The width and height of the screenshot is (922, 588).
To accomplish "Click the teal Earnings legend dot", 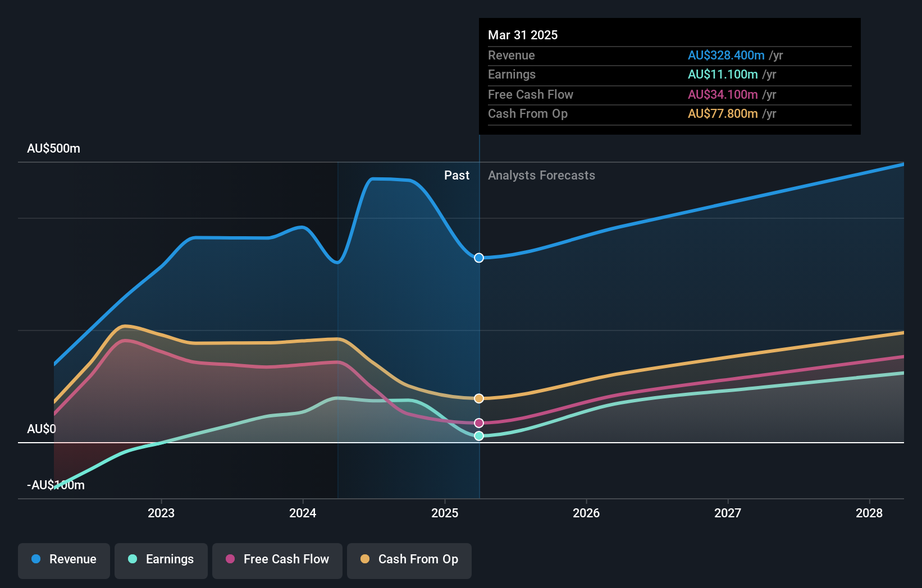I will 132,559.
